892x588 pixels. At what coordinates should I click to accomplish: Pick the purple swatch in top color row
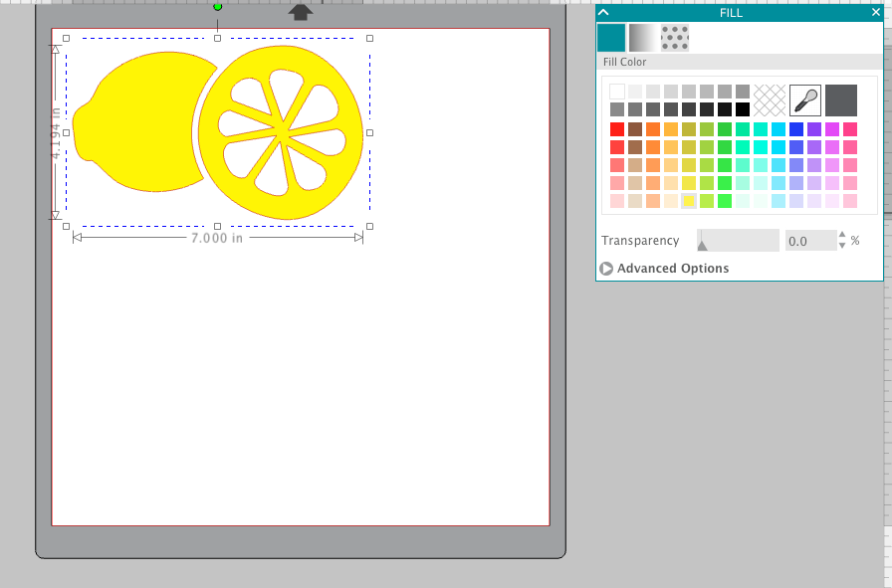(814, 129)
